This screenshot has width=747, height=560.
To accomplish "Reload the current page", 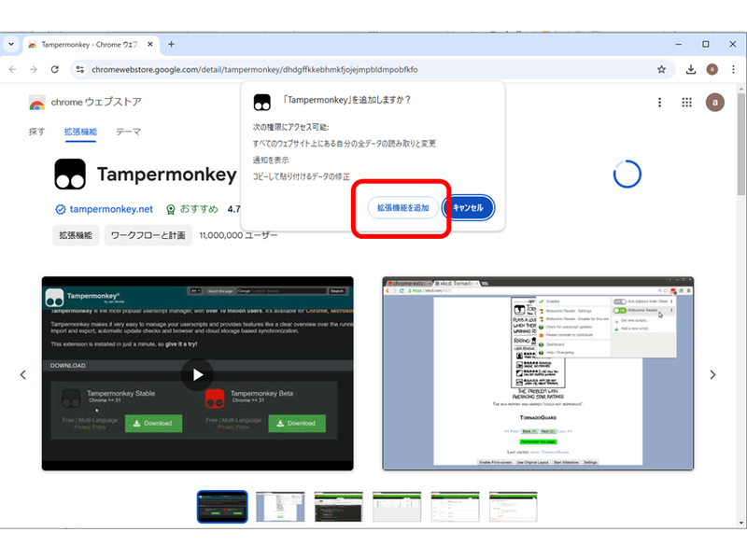I will [55, 69].
